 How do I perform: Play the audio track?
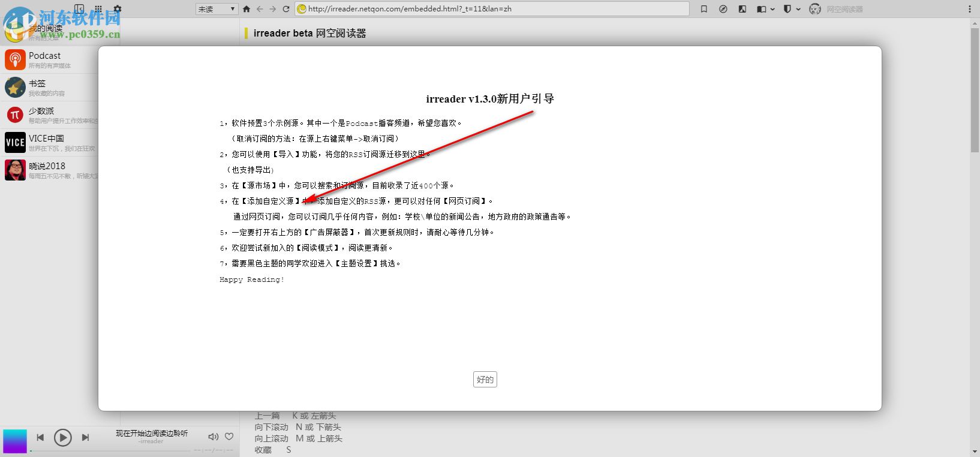click(62, 438)
